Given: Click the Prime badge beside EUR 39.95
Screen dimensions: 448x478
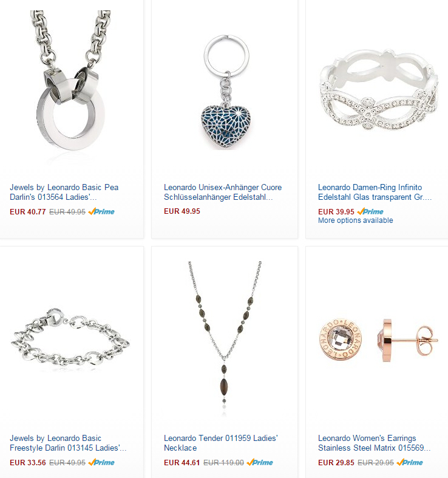Looking at the screenshot, I should [370, 211].
